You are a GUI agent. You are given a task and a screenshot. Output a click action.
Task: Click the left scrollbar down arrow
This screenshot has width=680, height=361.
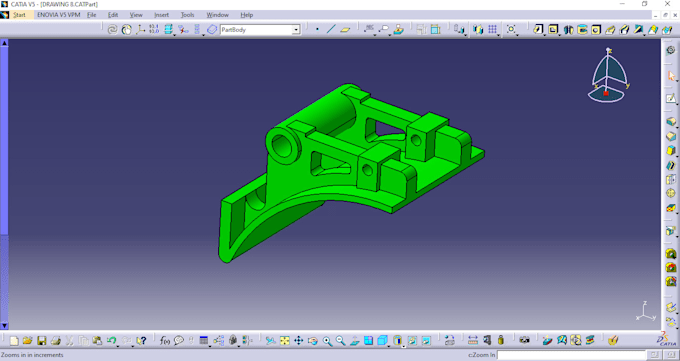(x=4, y=326)
